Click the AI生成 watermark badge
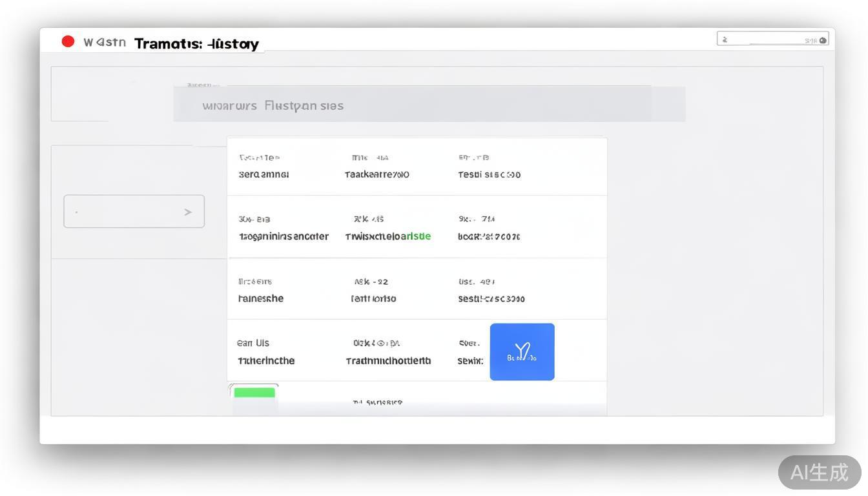This screenshot has height=496, width=868. (819, 472)
